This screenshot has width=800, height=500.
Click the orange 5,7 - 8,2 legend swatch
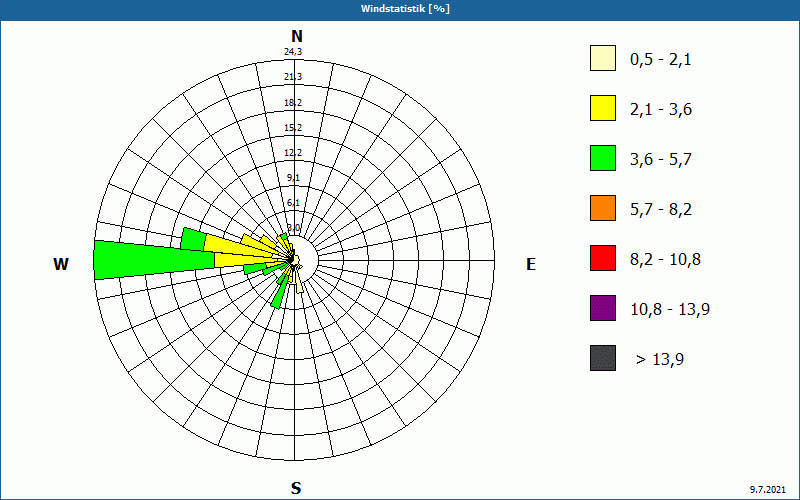[603, 208]
